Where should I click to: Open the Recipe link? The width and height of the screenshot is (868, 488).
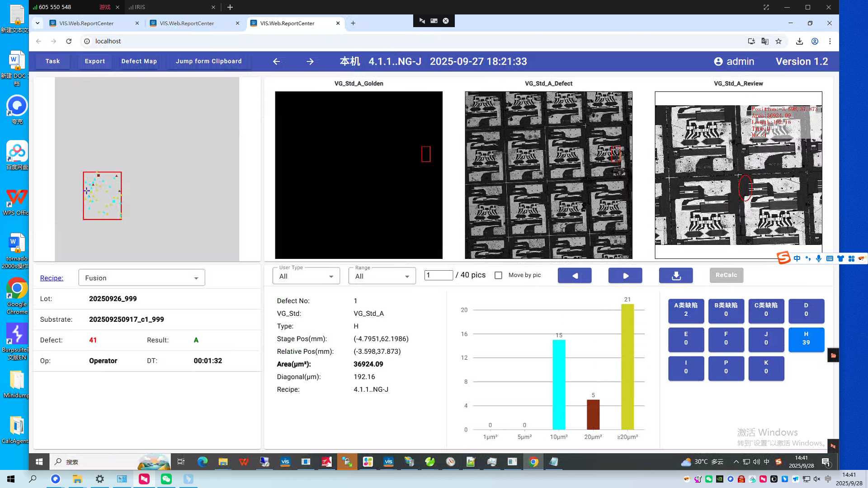pos(52,278)
